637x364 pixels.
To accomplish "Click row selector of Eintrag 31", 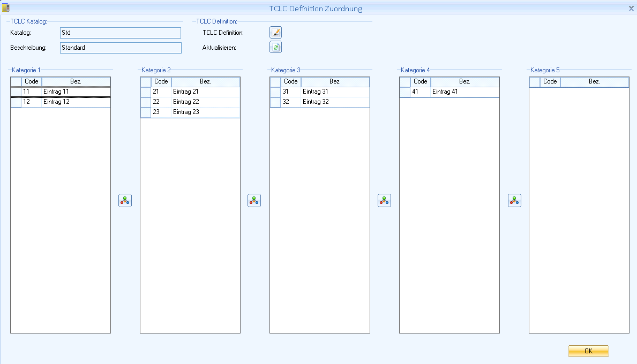I will point(275,92).
